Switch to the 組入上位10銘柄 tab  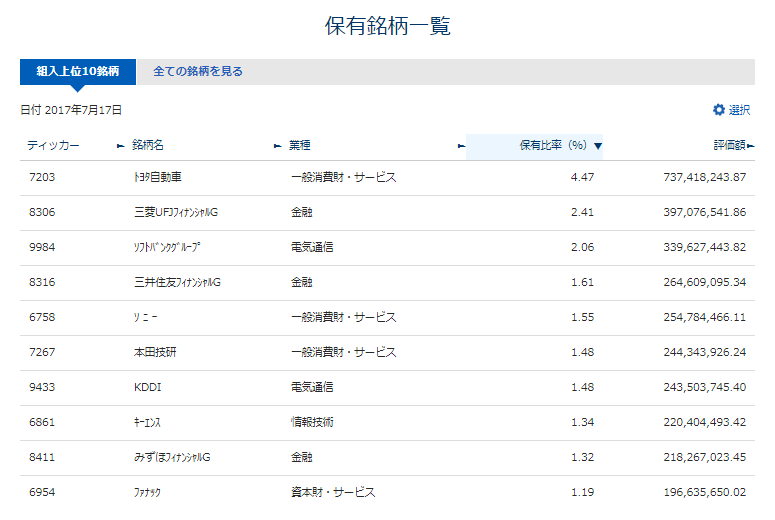(x=78, y=72)
